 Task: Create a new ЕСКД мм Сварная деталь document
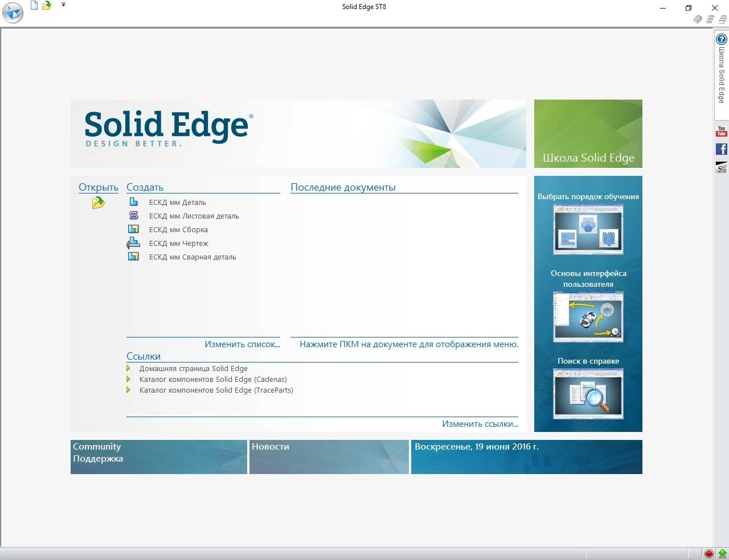pos(193,257)
